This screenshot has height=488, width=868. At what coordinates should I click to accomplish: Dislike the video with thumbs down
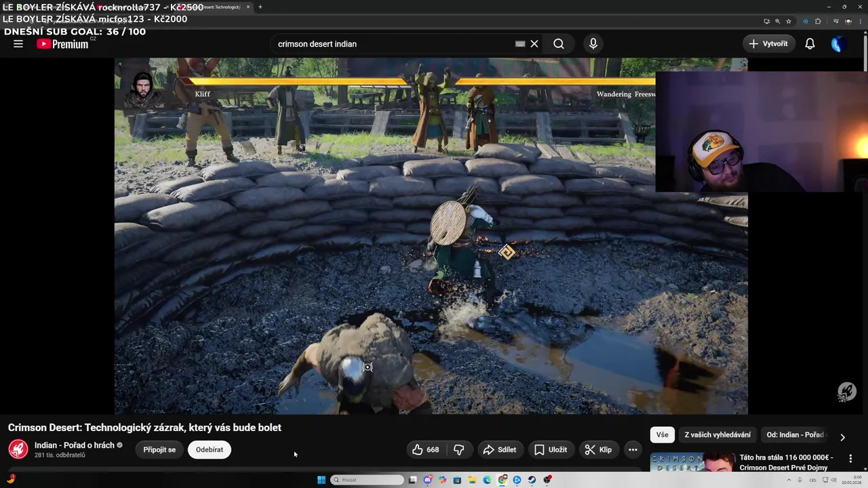[459, 449]
